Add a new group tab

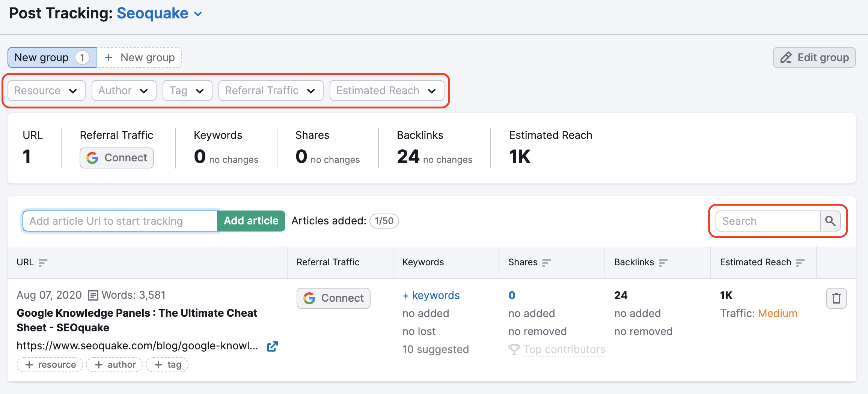139,57
